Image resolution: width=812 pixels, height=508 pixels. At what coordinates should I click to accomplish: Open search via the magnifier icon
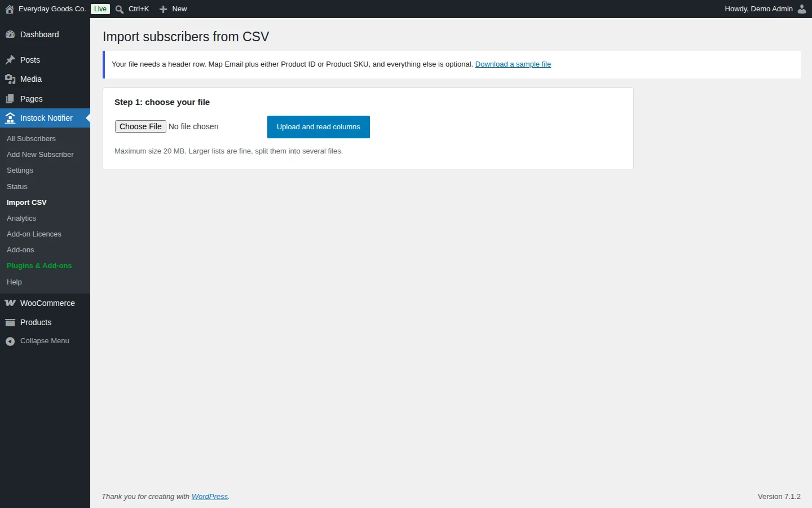[x=120, y=9]
